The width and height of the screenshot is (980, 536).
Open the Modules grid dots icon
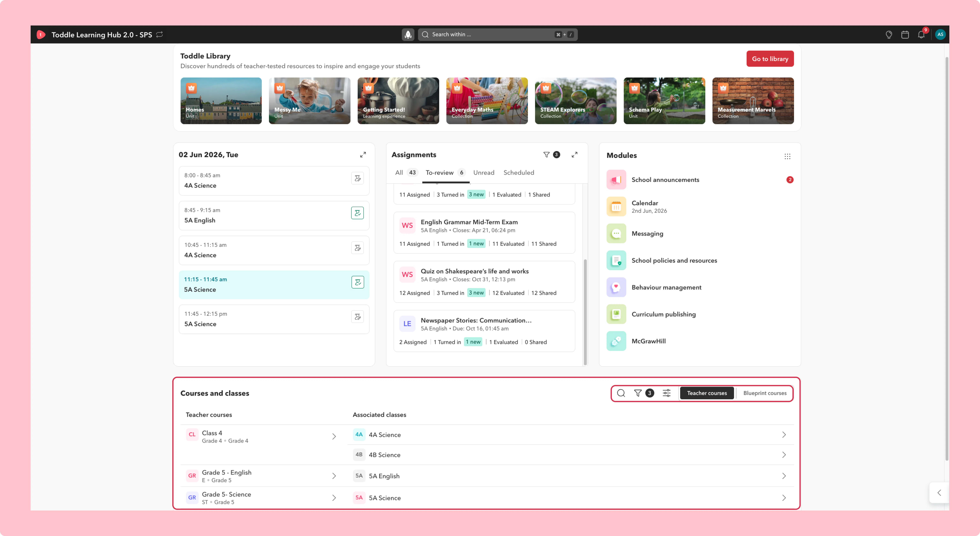pos(787,156)
